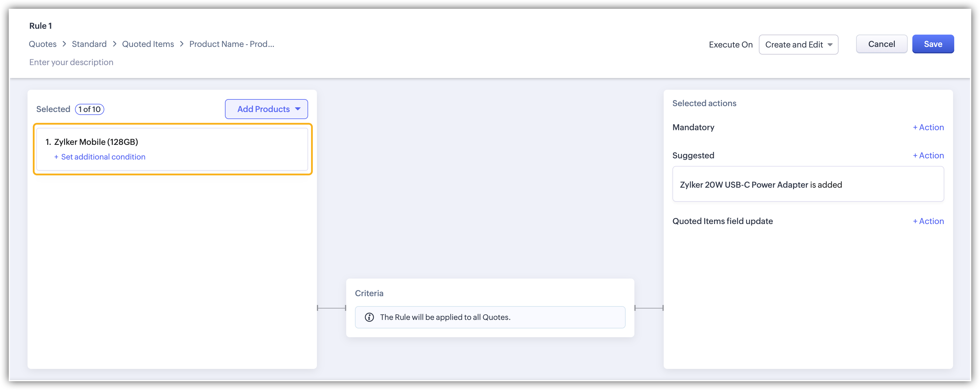This screenshot has height=390, width=980.
Task: Click the criteria message about all Quotes
Action: point(445,317)
